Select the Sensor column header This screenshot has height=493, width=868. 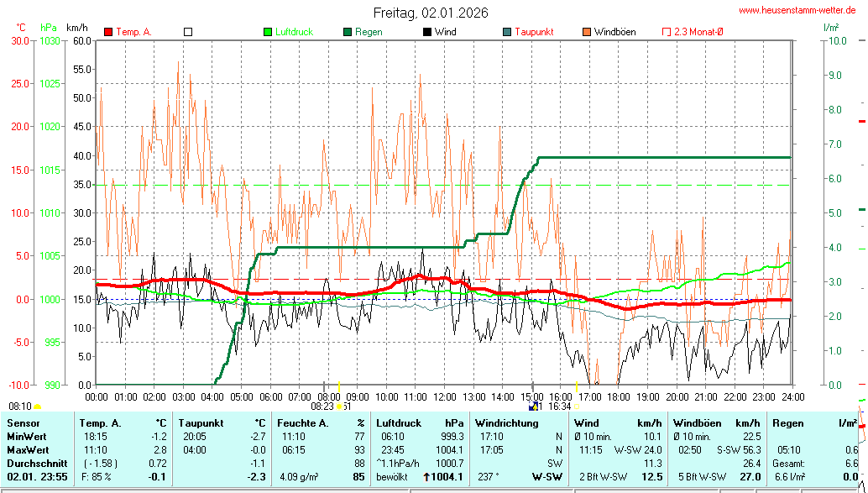tap(24, 423)
